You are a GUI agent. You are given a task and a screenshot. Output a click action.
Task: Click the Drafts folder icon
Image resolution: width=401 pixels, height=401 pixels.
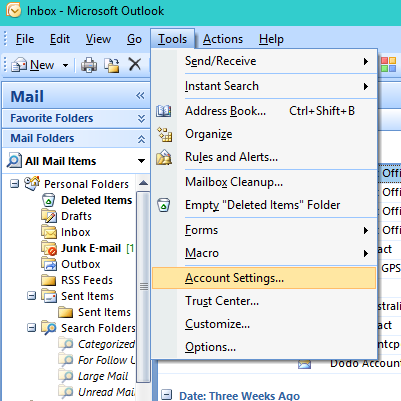tap(49, 216)
